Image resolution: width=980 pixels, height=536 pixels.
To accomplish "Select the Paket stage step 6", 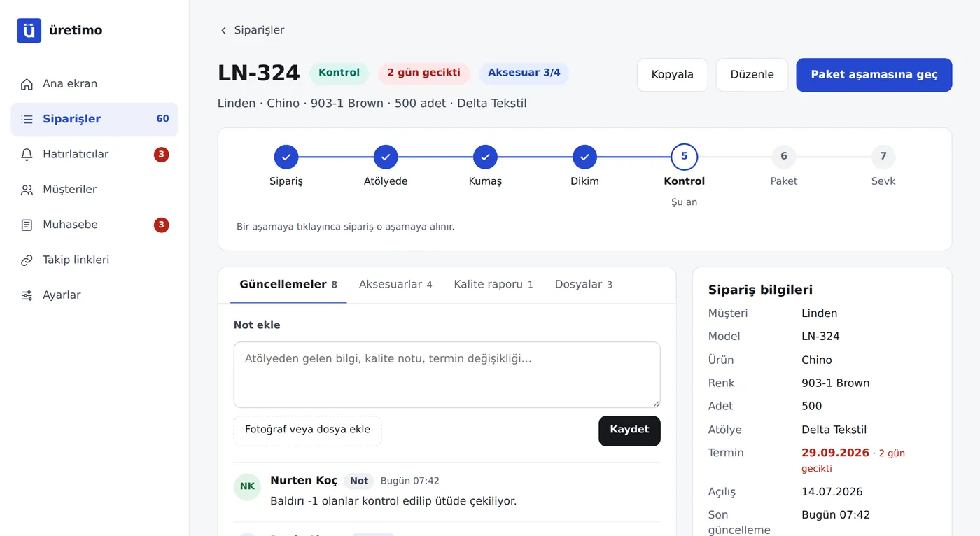I will click(x=784, y=157).
